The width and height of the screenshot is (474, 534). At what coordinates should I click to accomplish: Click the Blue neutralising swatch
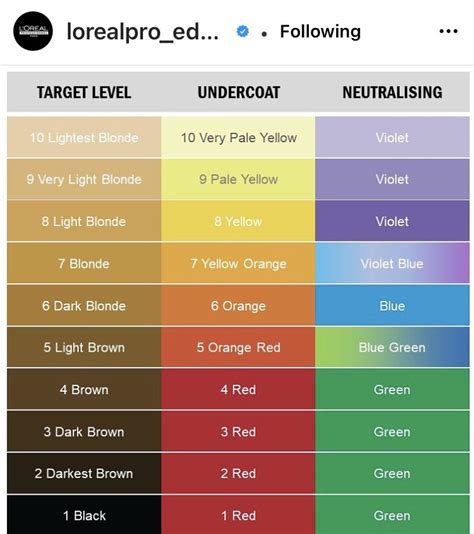click(x=392, y=305)
